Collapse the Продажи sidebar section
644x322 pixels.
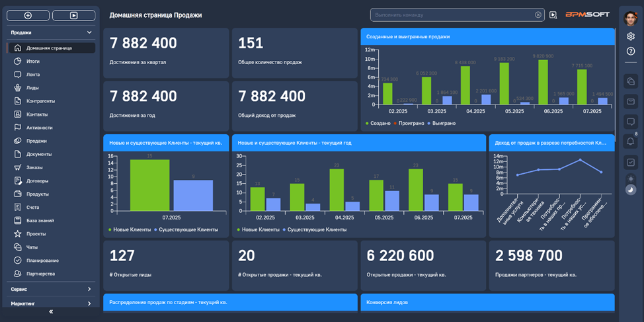pos(89,32)
